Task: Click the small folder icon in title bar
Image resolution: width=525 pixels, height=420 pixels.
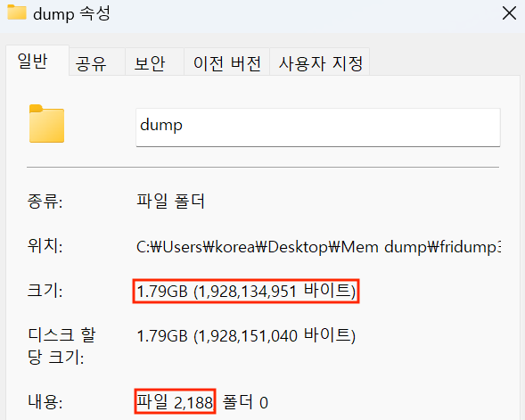Action: [x=17, y=12]
